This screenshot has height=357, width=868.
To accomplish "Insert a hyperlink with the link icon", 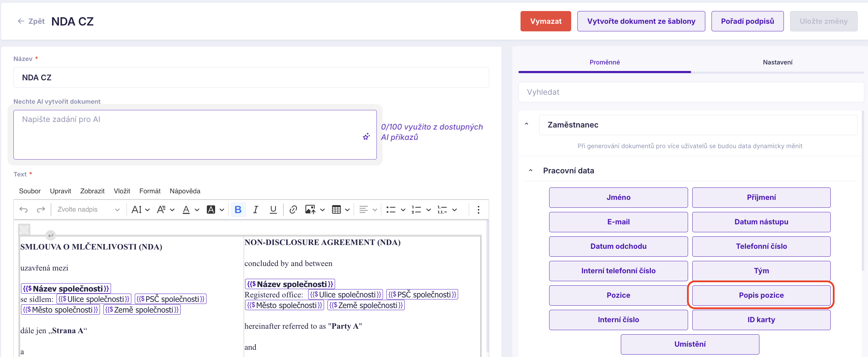I will 293,210.
